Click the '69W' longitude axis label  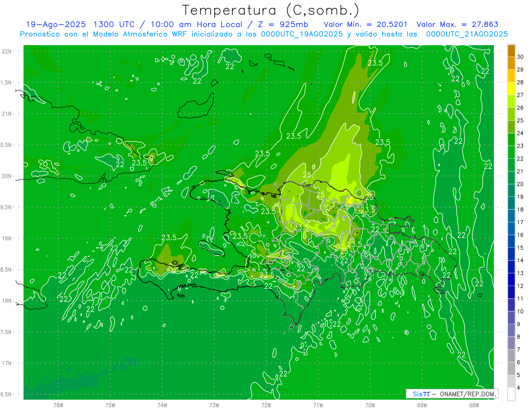pos(422,405)
